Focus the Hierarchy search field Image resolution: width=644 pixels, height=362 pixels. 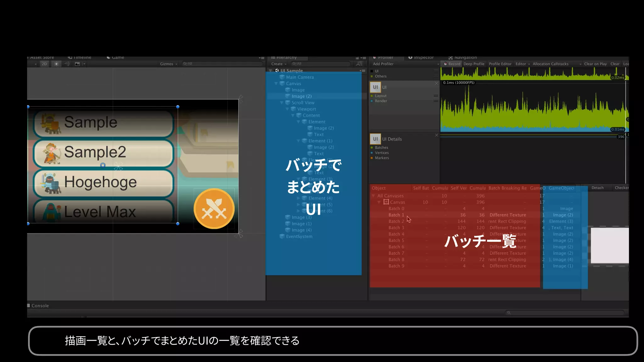tap(320, 64)
